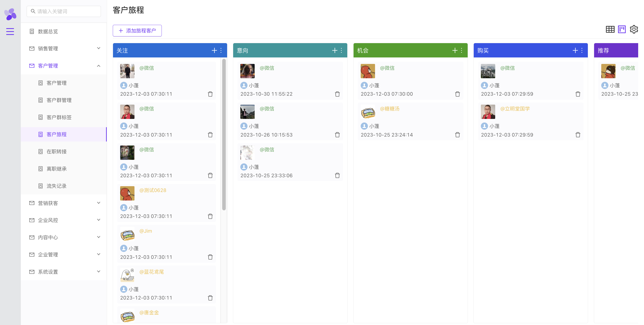
Task: Delete the @立明堂国学 card
Action: 578,135
